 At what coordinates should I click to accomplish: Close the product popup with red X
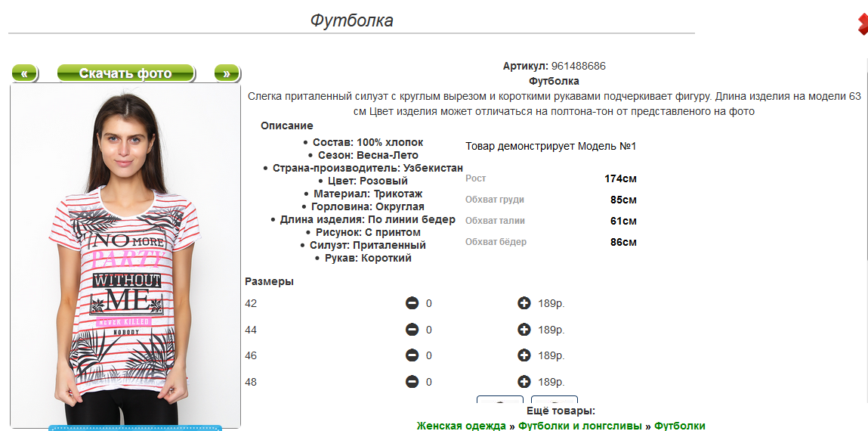[863, 24]
